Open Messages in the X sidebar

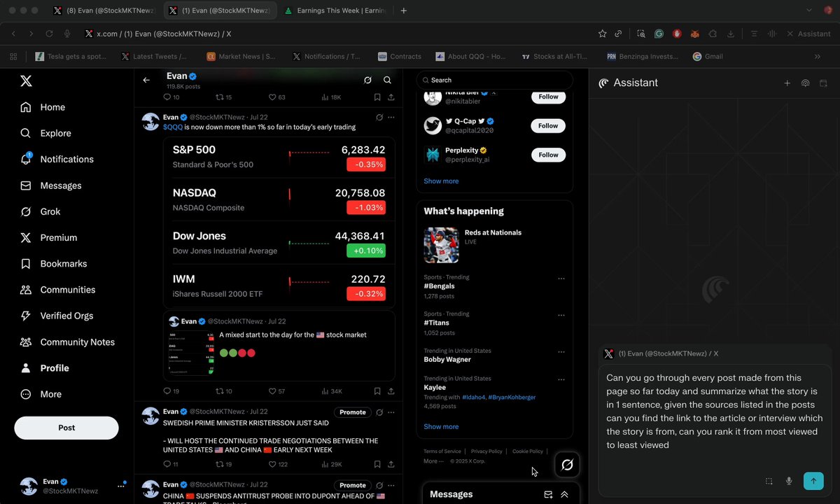pyautogui.click(x=51, y=185)
